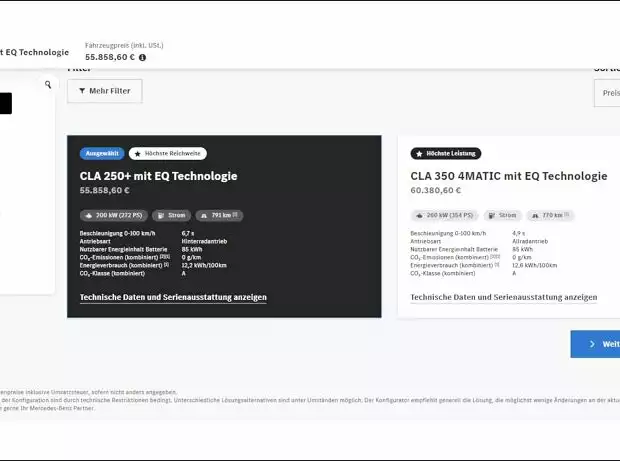620x461 pixels.
Task: Click the arrow icon in Weiter button
Action: tap(592, 344)
